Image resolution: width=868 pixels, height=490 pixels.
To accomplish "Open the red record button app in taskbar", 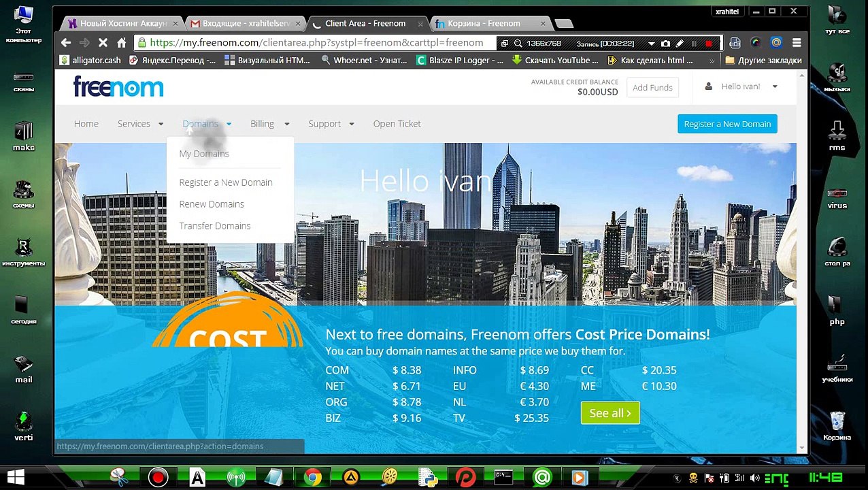I will (x=158, y=478).
